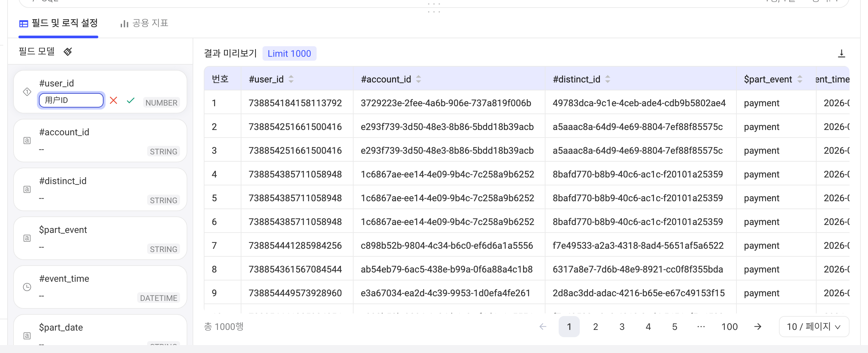The width and height of the screenshot is (868, 353).
Task: Go to results page 5
Action: point(675,326)
